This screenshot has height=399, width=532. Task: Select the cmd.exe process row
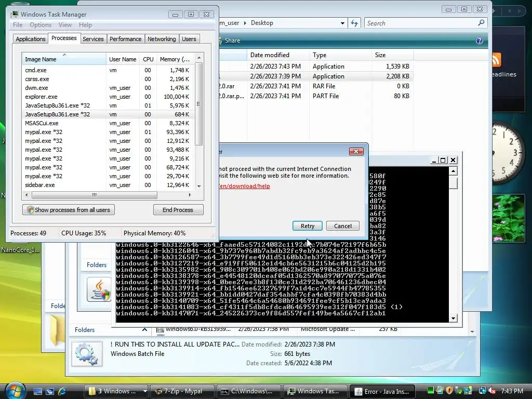click(108, 70)
